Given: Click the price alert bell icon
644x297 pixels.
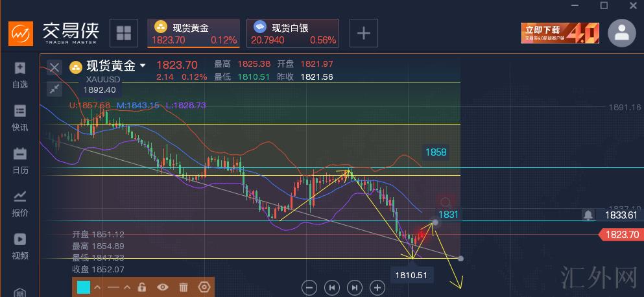Looking at the screenshot, I should [x=588, y=215].
